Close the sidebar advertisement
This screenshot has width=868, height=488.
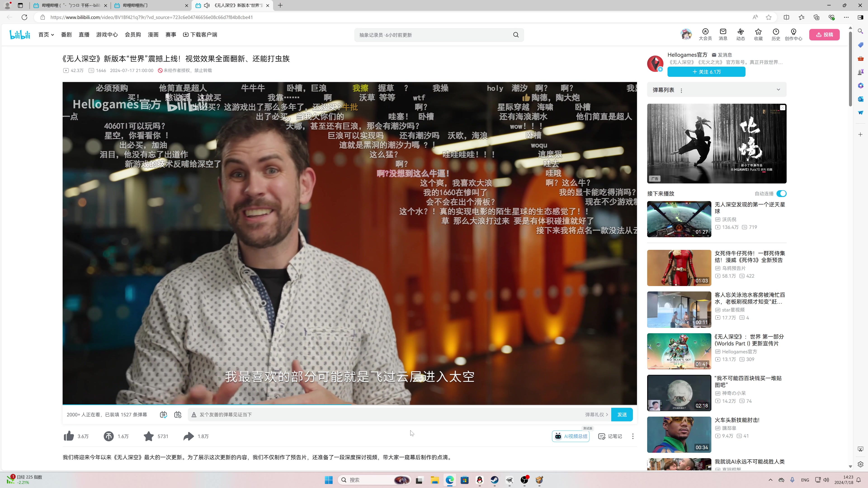coord(782,108)
